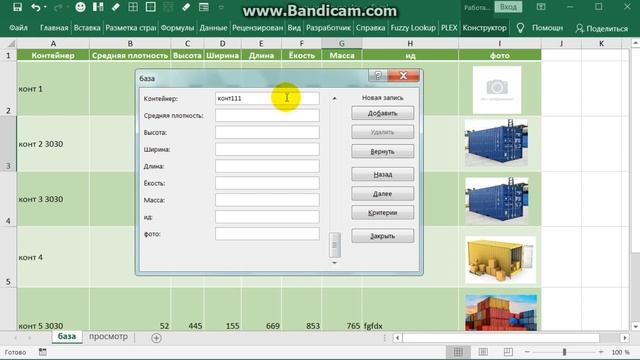Select column A header
The height and width of the screenshot is (360, 640).
tap(53, 44)
